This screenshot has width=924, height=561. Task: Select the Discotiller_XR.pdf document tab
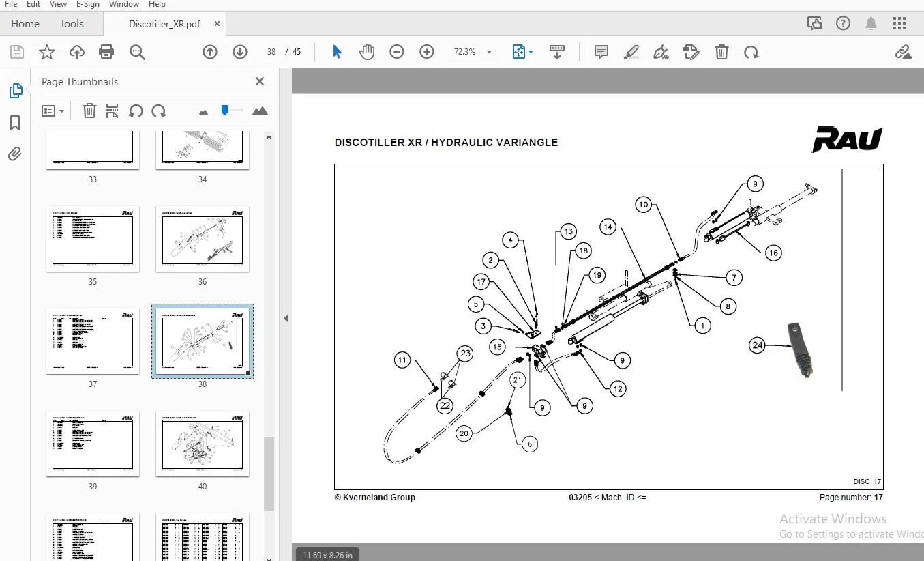click(x=164, y=23)
